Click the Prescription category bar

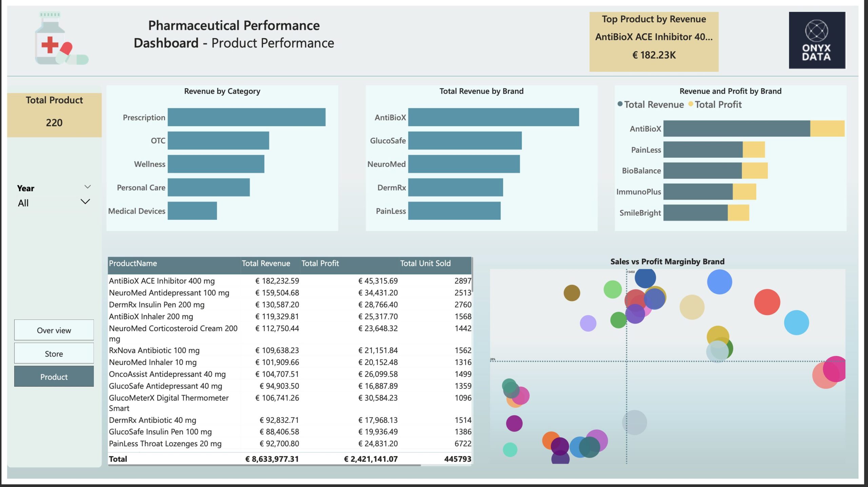click(x=246, y=117)
